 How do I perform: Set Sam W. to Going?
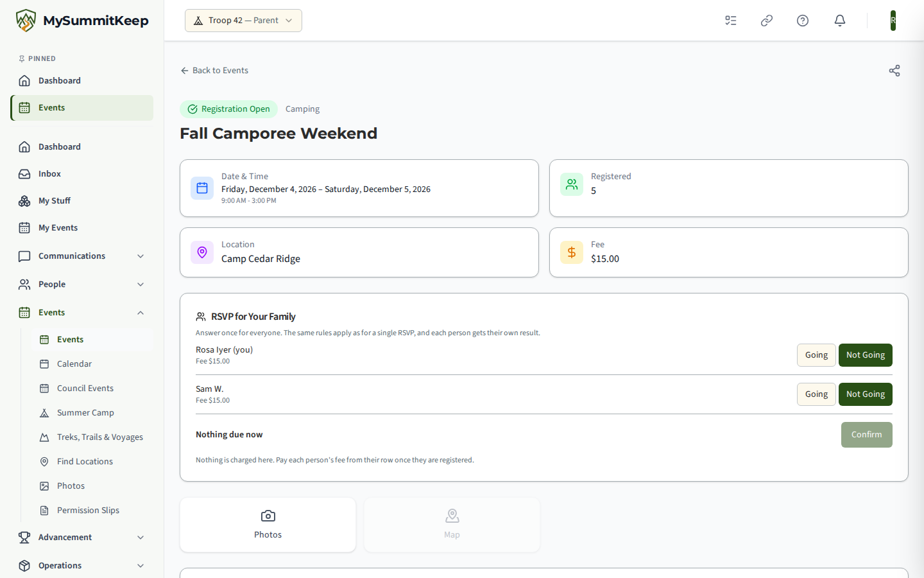[x=816, y=394]
